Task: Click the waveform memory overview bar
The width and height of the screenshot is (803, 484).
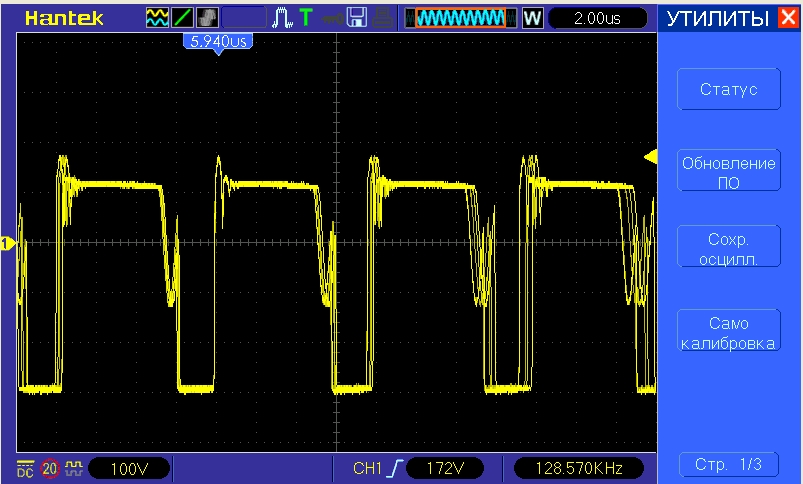Action: click(x=460, y=18)
